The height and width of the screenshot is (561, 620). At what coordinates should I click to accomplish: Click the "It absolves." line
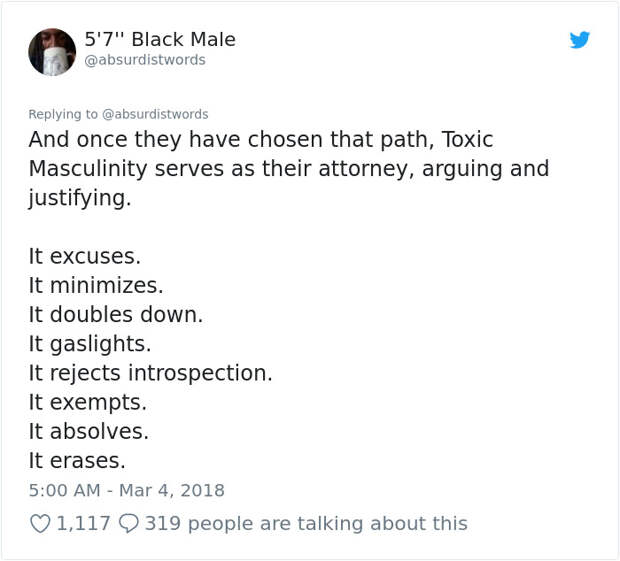89,431
